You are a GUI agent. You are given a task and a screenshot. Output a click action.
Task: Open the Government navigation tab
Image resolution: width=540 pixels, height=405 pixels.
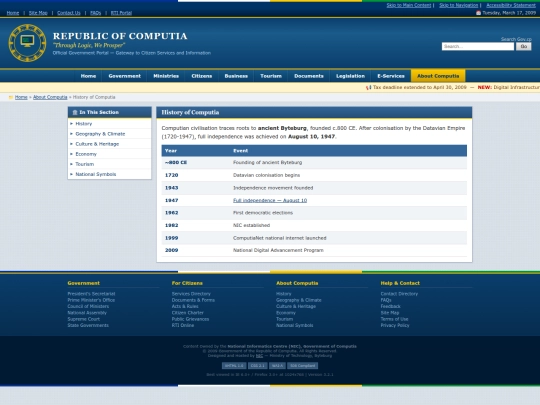(124, 76)
